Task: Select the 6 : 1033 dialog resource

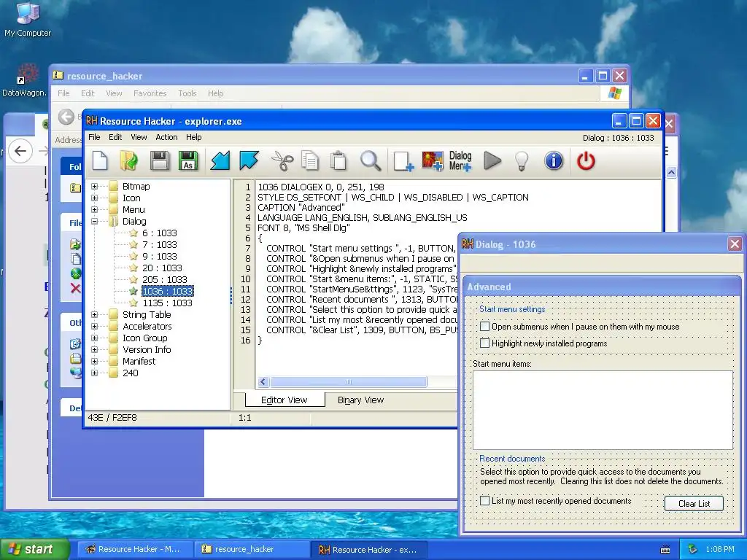Action: pyautogui.click(x=159, y=233)
